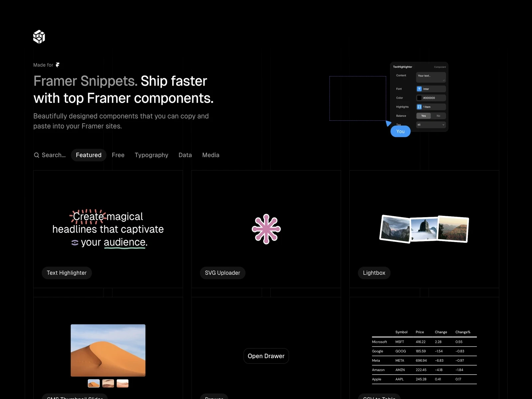This screenshot has height=399, width=532.
Task: Click the "185.59" price cell
Action: tap(421, 351)
